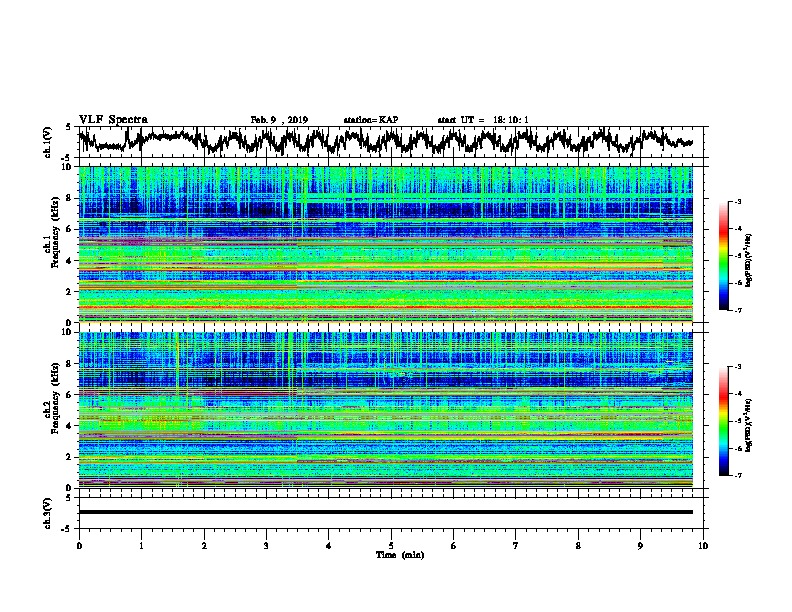The width and height of the screenshot is (792, 612).
Task: Click time axis tick label '6'
Action: pyautogui.click(x=454, y=546)
